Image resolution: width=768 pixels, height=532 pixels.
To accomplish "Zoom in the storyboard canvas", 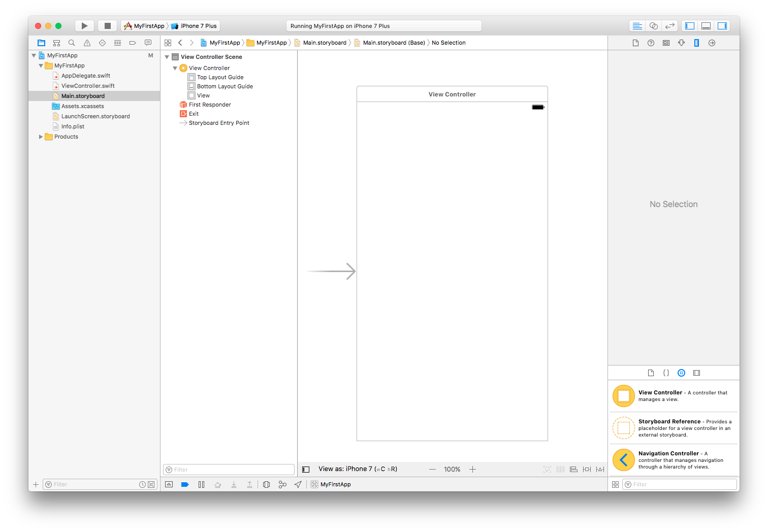I will tap(472, 470).
